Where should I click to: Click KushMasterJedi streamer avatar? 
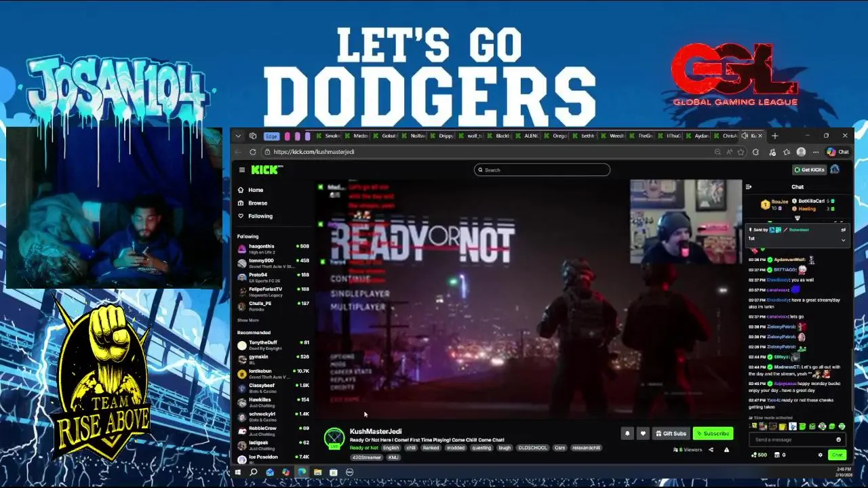[334, 439]
